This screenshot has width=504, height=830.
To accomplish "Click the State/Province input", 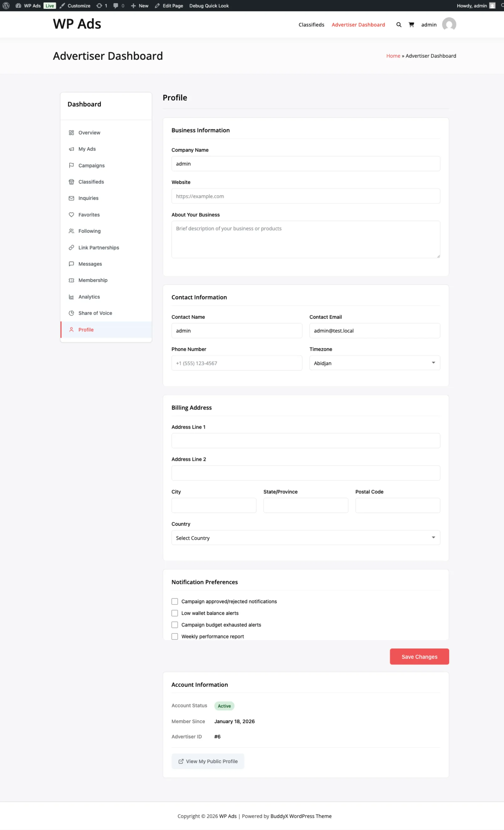I will (x=306, y=505).
